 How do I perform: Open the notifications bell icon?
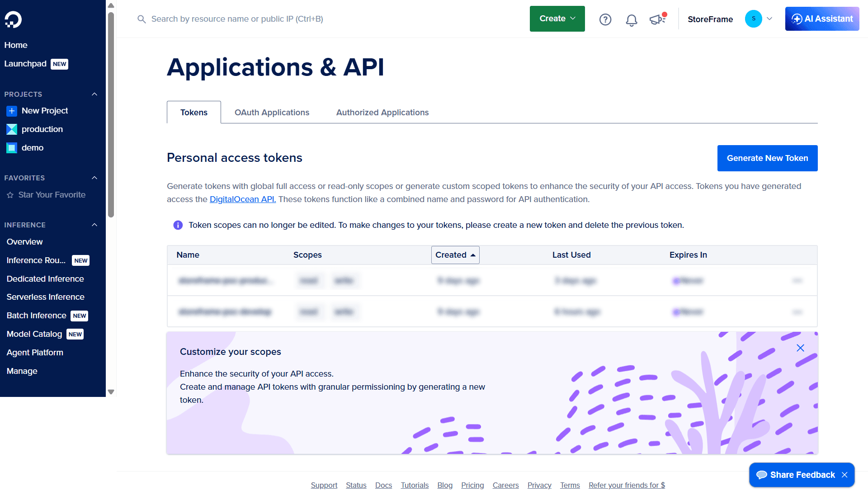click(632, 20)
